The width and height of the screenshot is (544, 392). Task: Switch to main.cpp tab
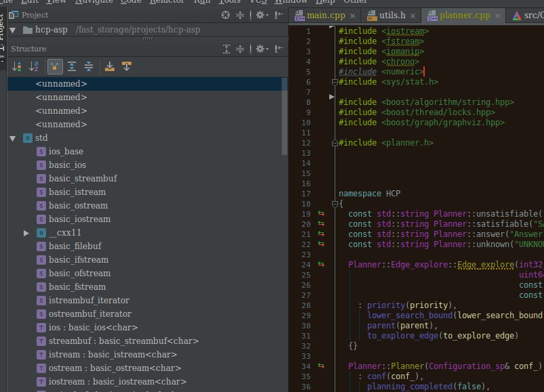(x=326, y=16)
